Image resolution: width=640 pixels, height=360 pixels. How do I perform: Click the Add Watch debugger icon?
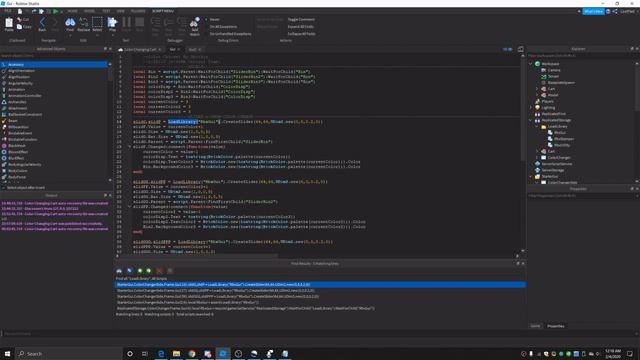tap(195, 25)
